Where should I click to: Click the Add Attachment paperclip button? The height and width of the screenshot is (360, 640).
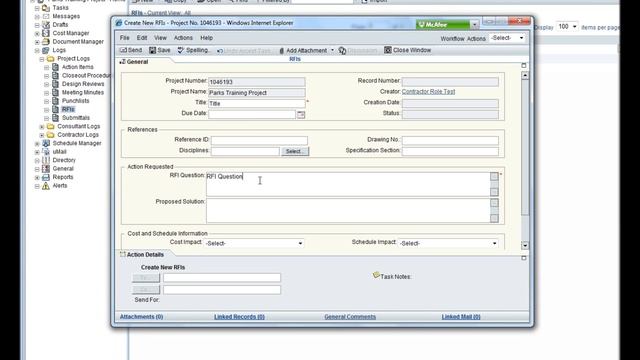(303, 51)
